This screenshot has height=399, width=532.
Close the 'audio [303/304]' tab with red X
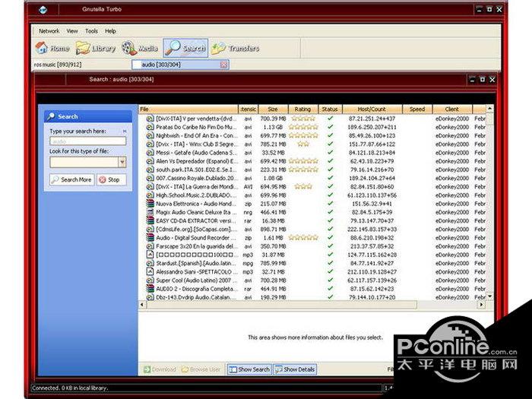(223, 65)
